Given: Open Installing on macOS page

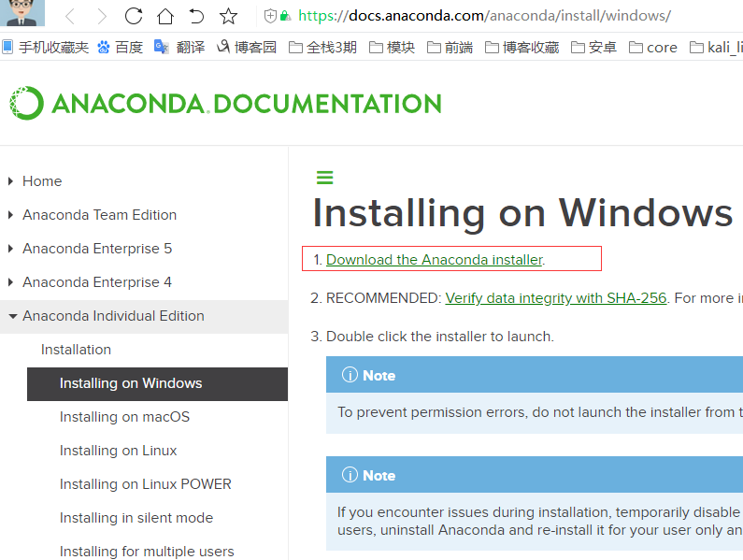Looking at the screenshot, I should pyautogui.click(x=124, y=417).
